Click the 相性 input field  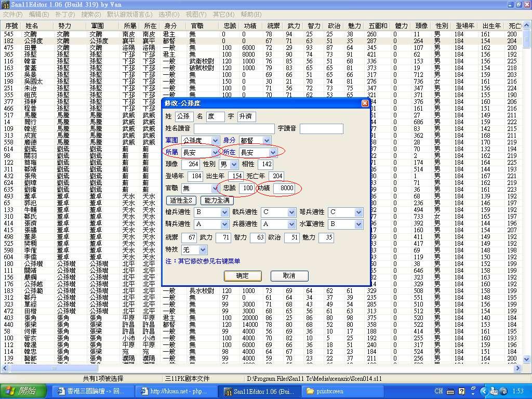[265, 165]
